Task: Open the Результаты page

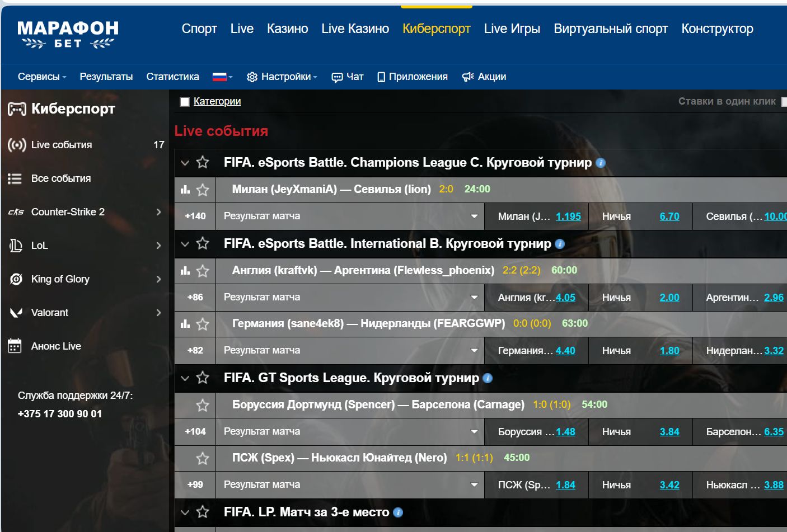Action: 106,77
